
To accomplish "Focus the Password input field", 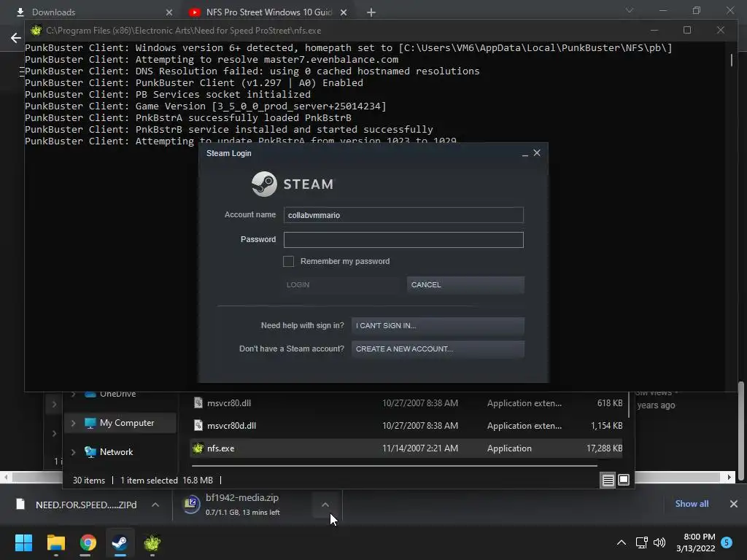I will (x=403, y=239).
